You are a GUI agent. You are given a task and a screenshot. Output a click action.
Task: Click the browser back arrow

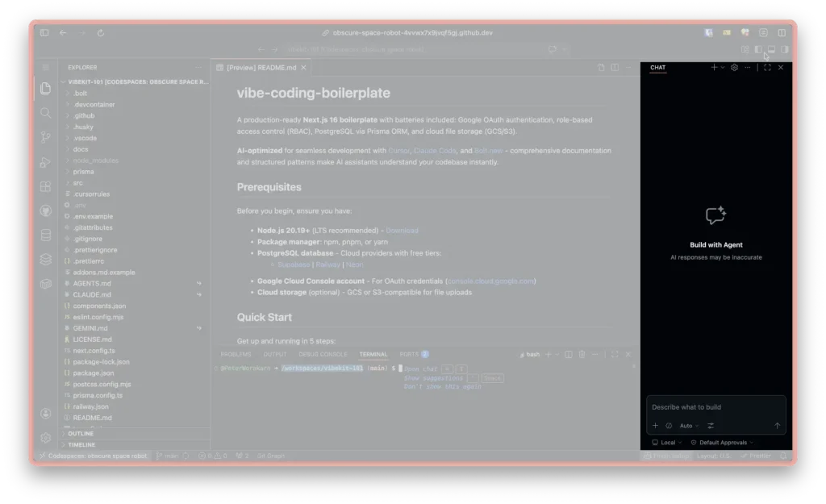pyautogui.click(x=63, y=32)
